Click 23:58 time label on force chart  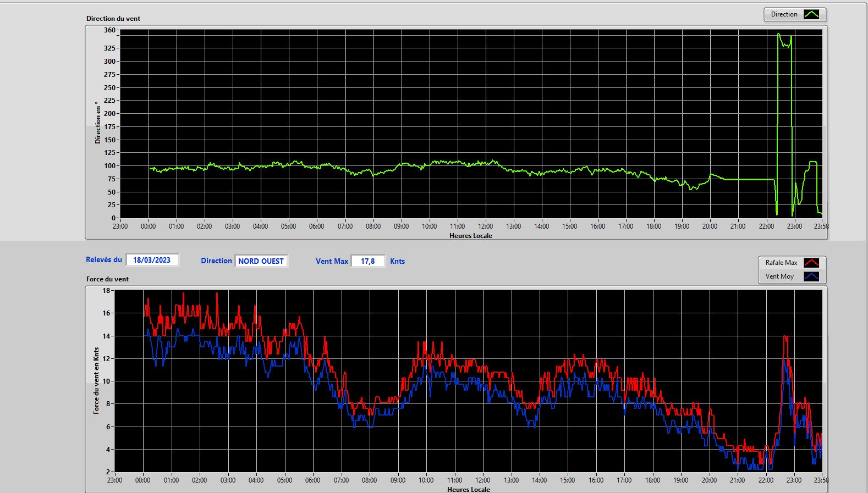pyautogui.click(x=821, y=480)
